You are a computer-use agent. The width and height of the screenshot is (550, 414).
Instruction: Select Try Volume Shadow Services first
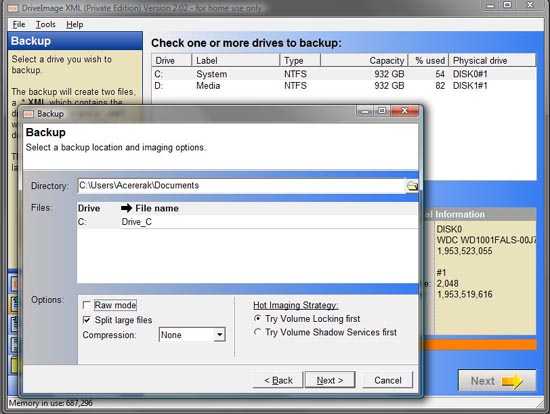pos(257,332)
